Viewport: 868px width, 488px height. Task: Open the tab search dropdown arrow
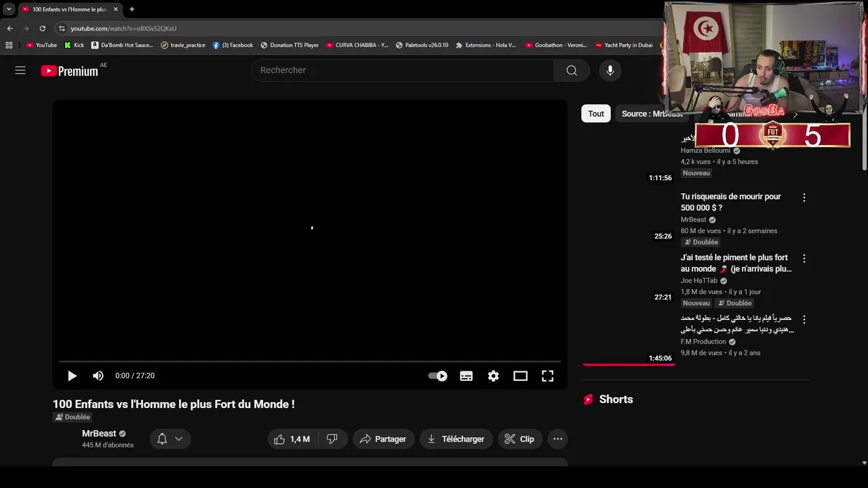click(9, 9)
